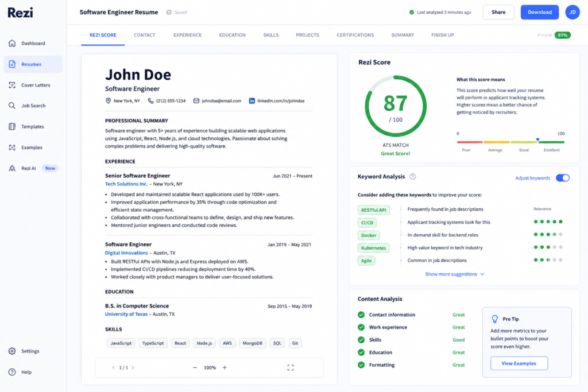Click the location pin icon in resume
The height and width of the screenshot is (392, 588).
pyautogui.click(x=108, y=101)
